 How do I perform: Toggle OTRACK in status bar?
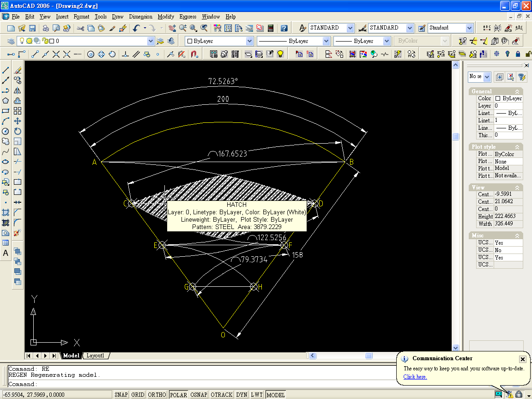[x=222, y=394]
